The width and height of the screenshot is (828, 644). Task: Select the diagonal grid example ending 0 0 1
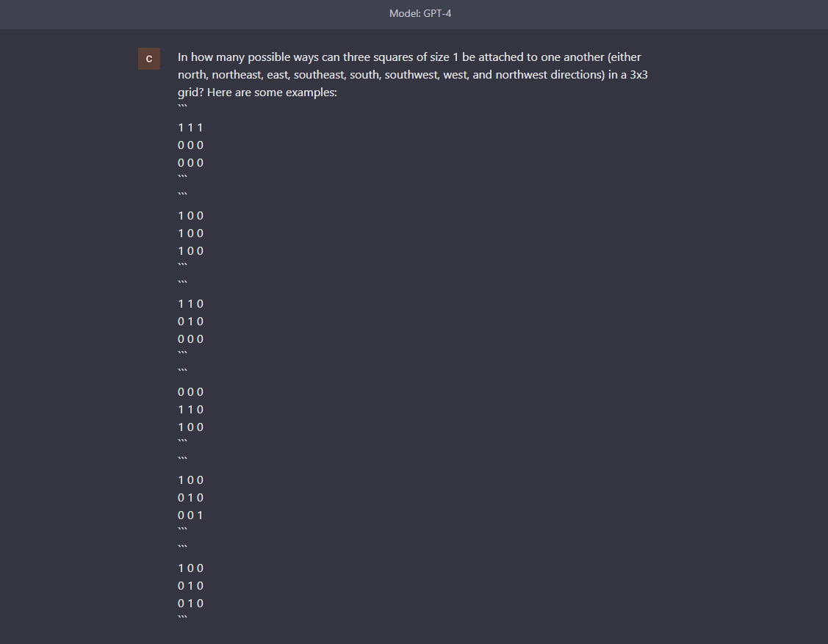[190, 497]
